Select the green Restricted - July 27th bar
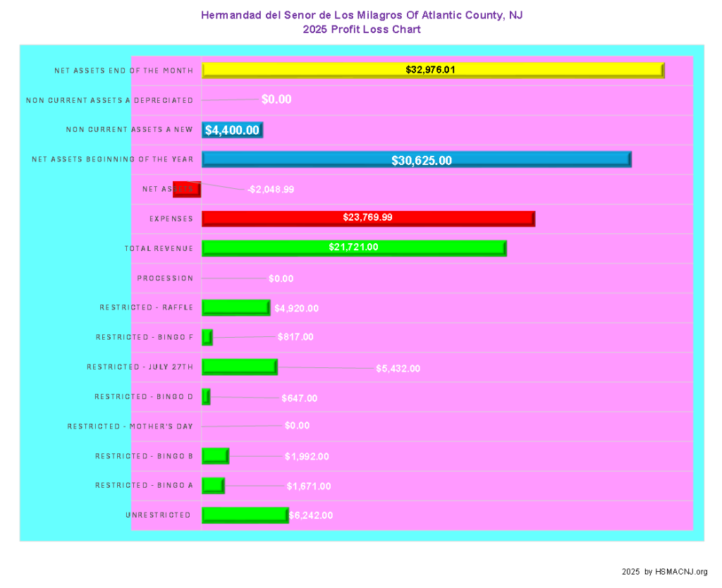722x588 pixels. click(x=239, y=367)
